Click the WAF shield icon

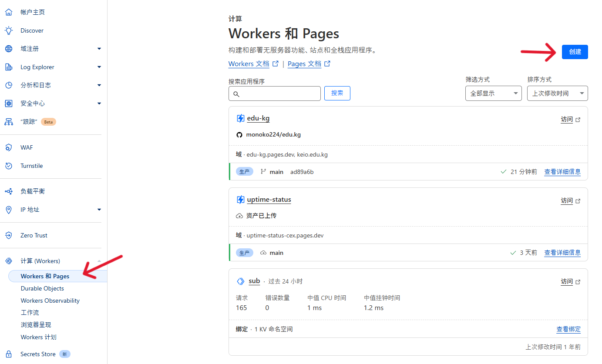(8, 147)
